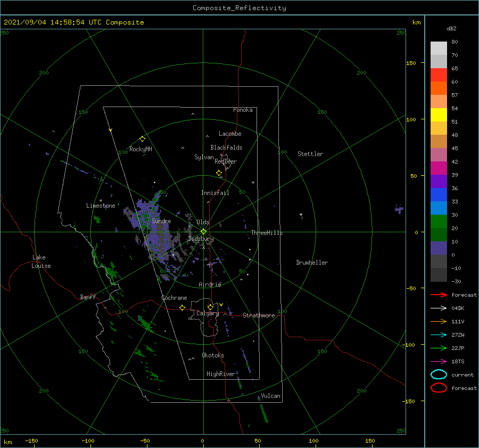Click the yellow radar site marker at map center

(x=203, y=232)
